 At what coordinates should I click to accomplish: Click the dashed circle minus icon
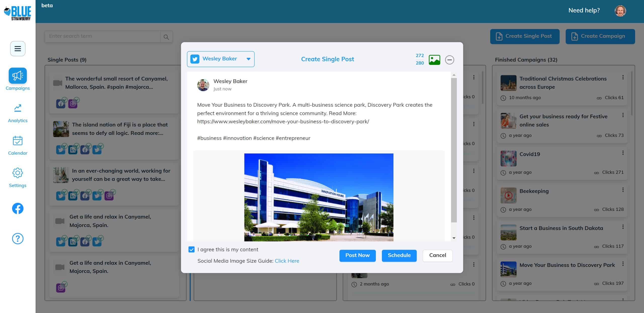click(449, 60)
